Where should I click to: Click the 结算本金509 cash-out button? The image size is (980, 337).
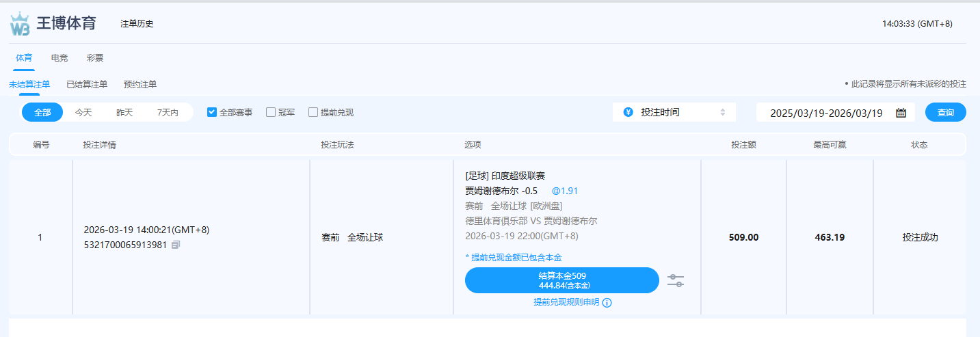tap(561, 280)
